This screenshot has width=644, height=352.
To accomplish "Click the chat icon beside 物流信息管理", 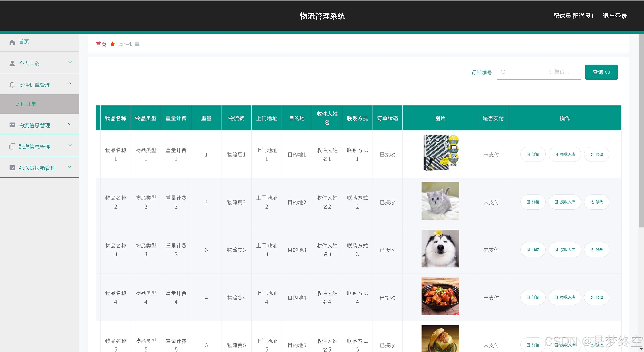I will (x=12, y=125).
